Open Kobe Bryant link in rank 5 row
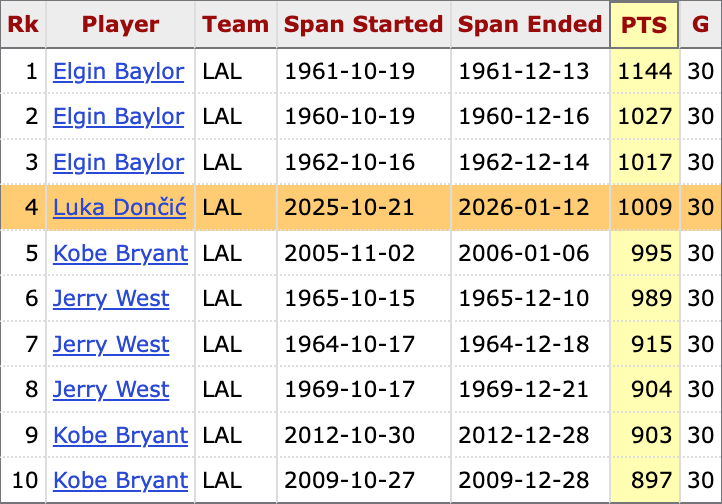This screenshot has height=504, width=722. click(x=120, y=254)
